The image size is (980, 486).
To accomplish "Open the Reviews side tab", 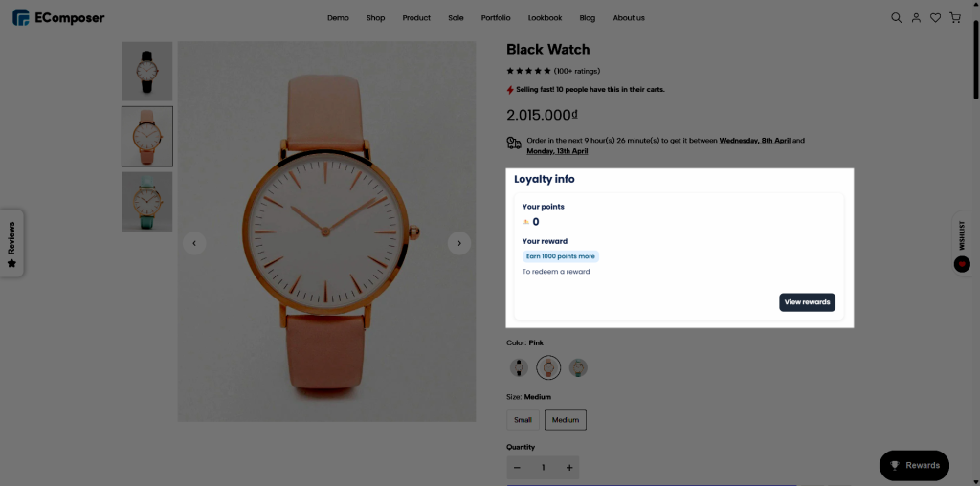I will 11,243.
